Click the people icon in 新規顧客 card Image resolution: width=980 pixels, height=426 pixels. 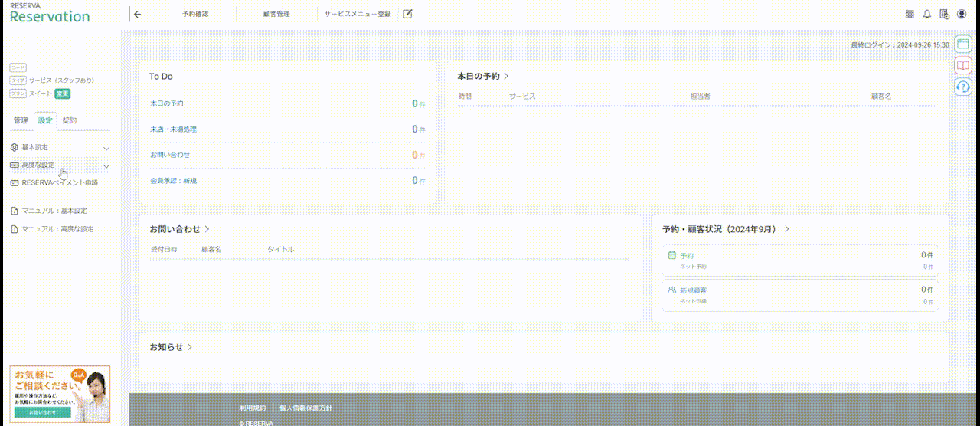click(672, 290)
